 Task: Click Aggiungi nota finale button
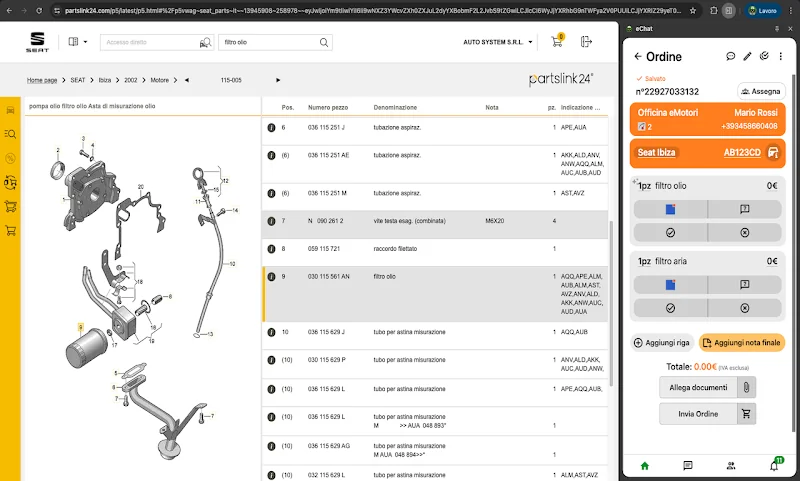pyautogui.click(x=742, y=343)
